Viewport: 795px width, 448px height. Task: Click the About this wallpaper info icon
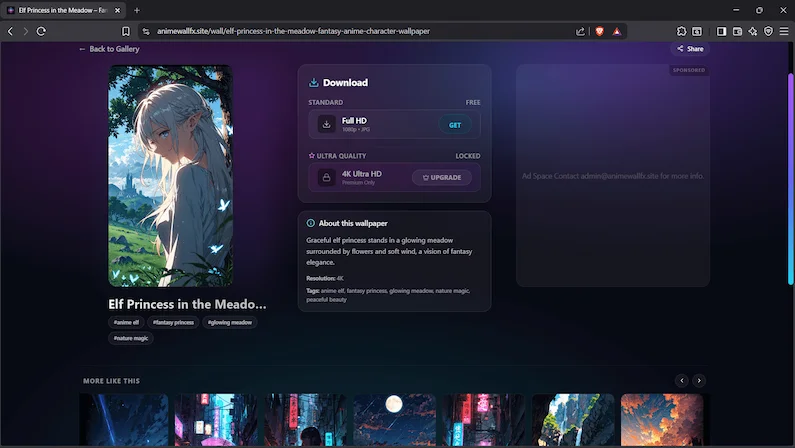(x=310, y=223)
